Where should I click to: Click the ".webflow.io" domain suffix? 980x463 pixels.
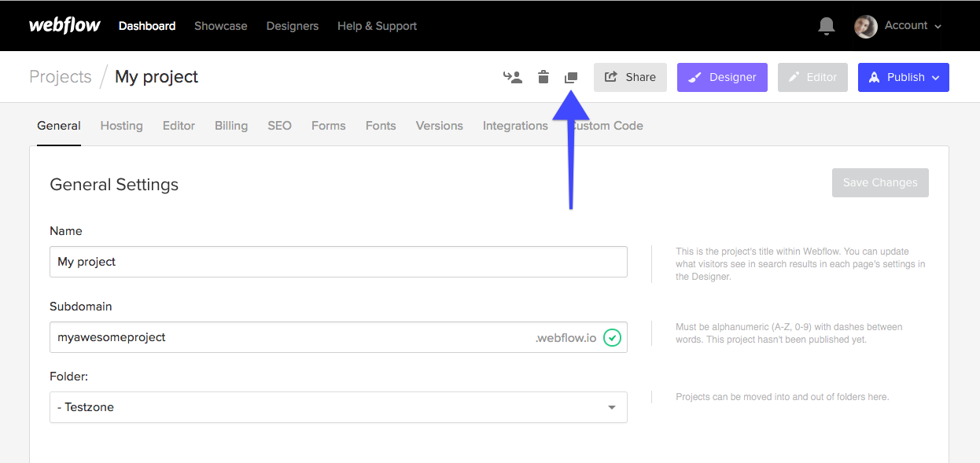[566, 337]
